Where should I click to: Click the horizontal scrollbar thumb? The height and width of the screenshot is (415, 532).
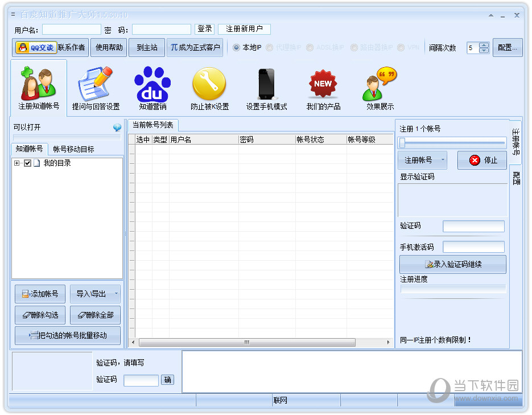247,342
